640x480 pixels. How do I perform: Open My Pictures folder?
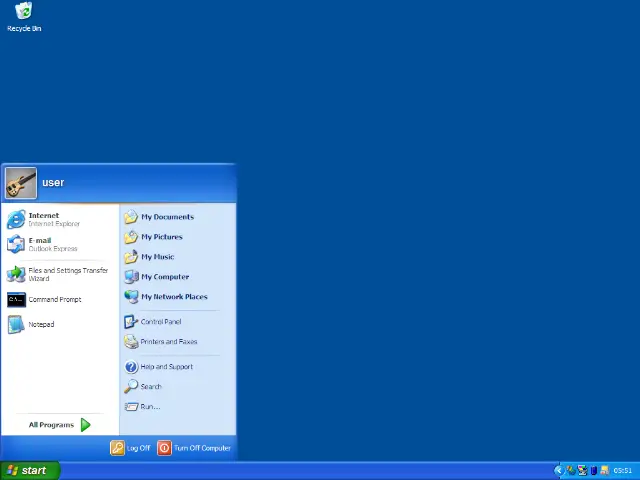(178, 237)
